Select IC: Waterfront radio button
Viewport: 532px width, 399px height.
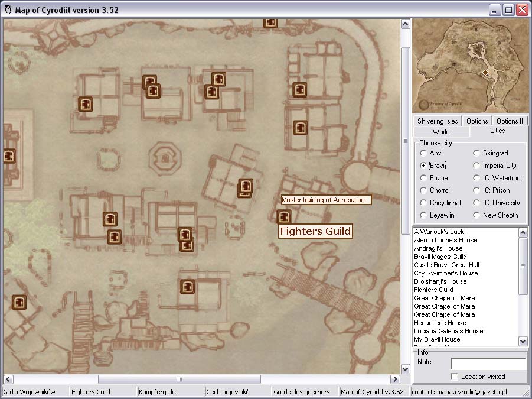coord(476,178)
